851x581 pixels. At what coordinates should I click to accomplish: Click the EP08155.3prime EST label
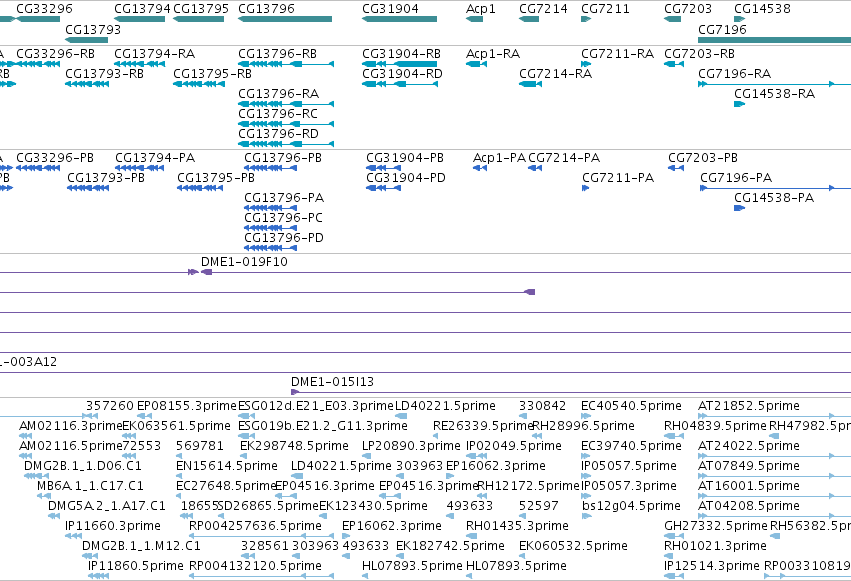pyautogui.click(x=187, y=406)
